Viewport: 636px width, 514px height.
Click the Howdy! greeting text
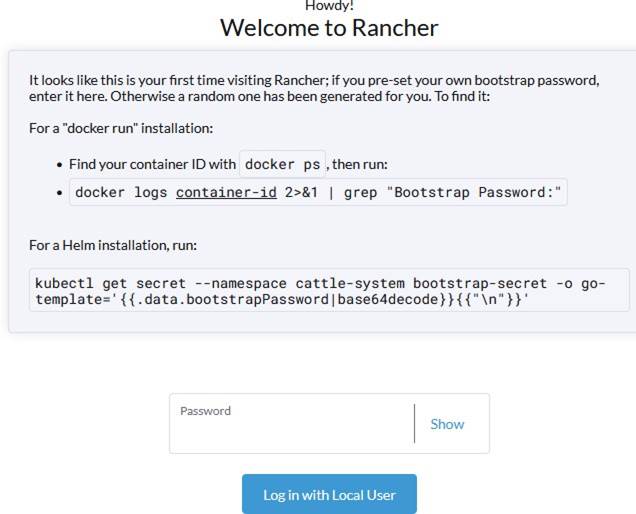[x=329, y=5]
